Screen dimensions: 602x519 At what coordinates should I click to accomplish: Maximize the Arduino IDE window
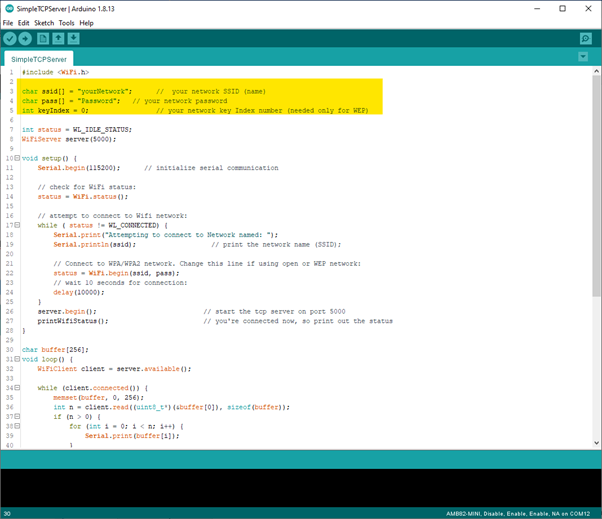561,8
